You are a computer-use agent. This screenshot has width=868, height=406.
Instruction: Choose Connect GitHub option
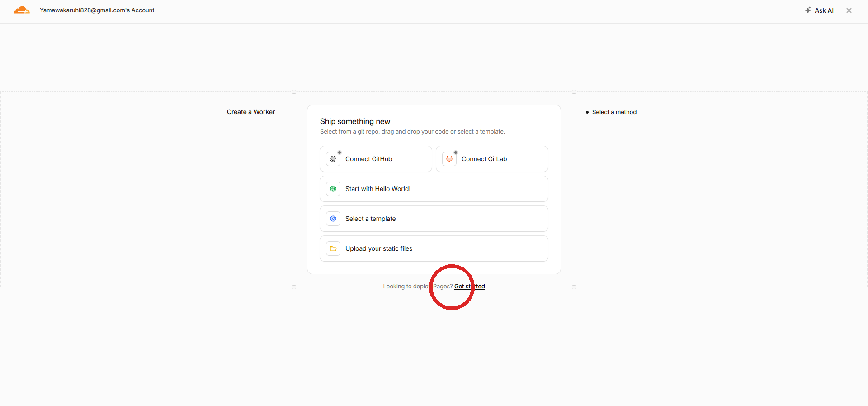click(x=376, y=159)
